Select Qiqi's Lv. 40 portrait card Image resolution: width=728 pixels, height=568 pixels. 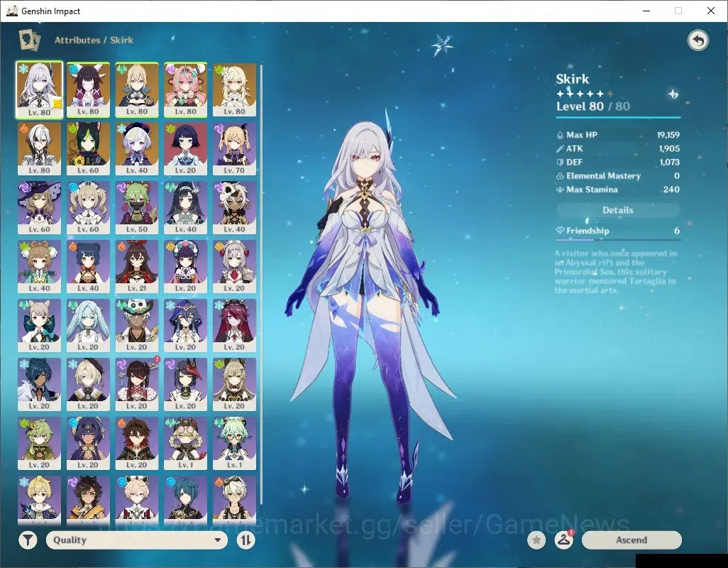(x=137, y=148)
